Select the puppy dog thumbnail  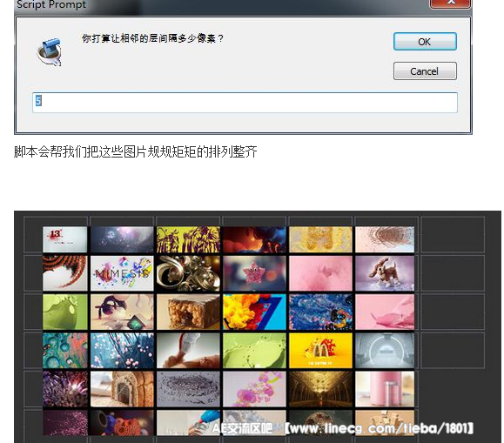[x=385, y=273]
